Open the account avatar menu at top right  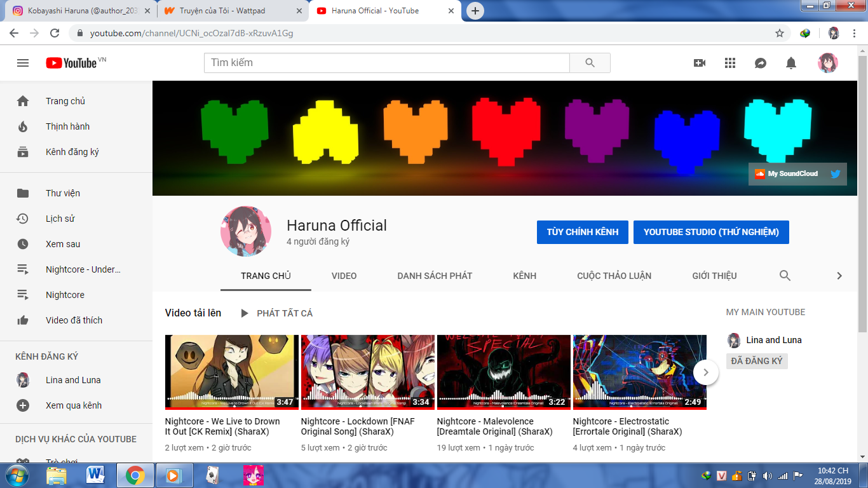(x=827, y=63)
